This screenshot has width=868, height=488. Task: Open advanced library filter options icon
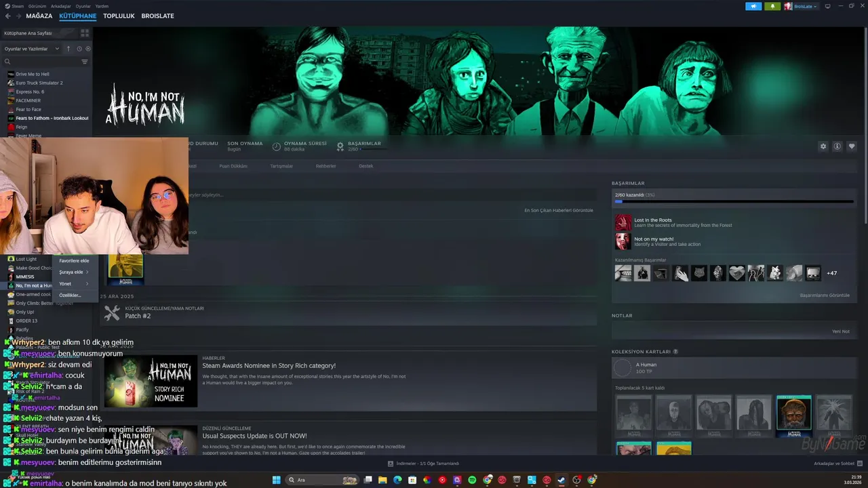pyautogui.click(x=85, y=62)
